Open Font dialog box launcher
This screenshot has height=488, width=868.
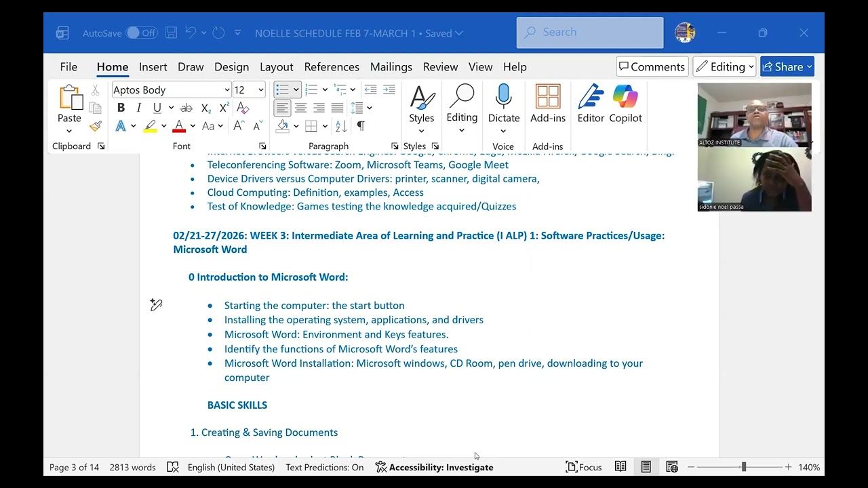click(x=262, y=146)
